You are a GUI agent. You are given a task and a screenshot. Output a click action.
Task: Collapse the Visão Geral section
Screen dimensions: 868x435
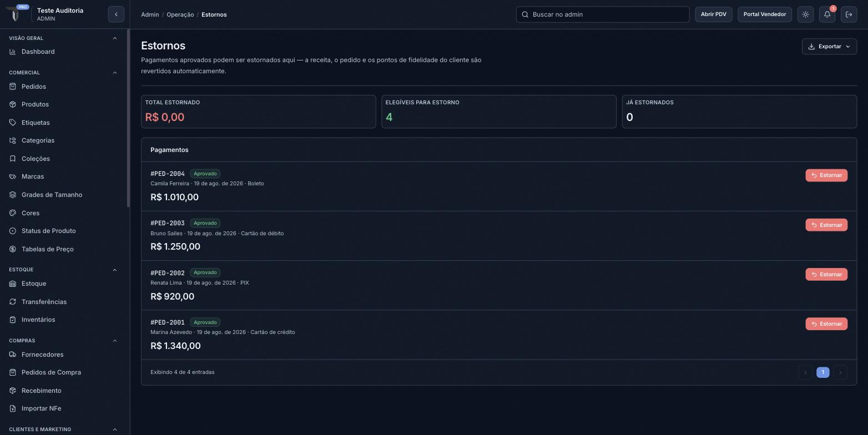click(115, 38)
